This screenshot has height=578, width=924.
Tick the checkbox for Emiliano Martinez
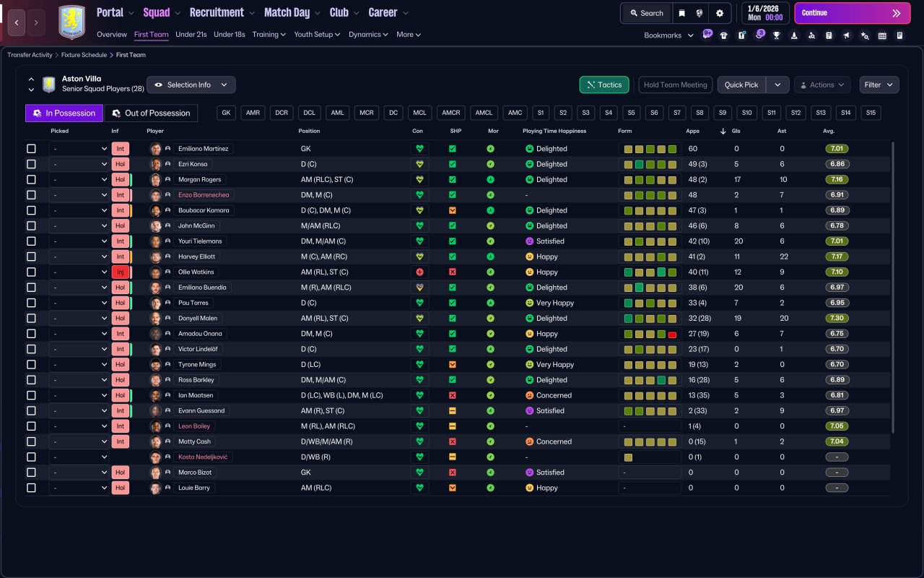(31, 149)
